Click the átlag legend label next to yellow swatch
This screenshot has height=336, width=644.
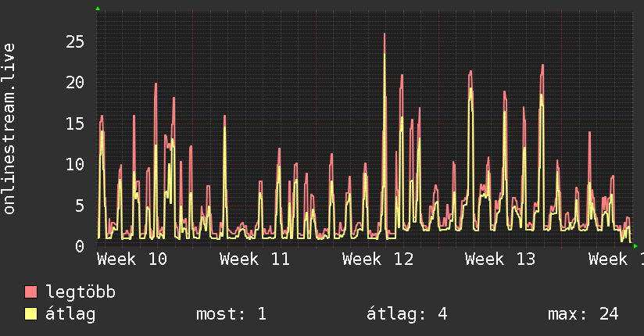70,314
